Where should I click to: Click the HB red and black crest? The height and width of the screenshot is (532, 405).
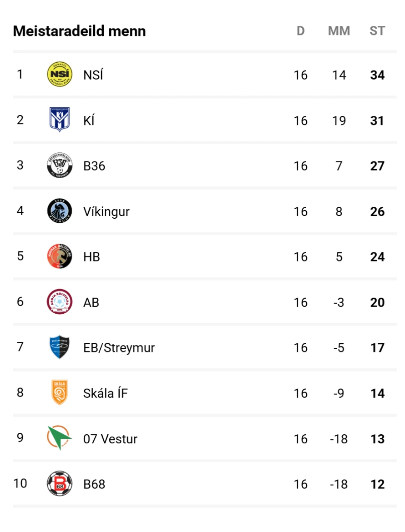(60, 256)
